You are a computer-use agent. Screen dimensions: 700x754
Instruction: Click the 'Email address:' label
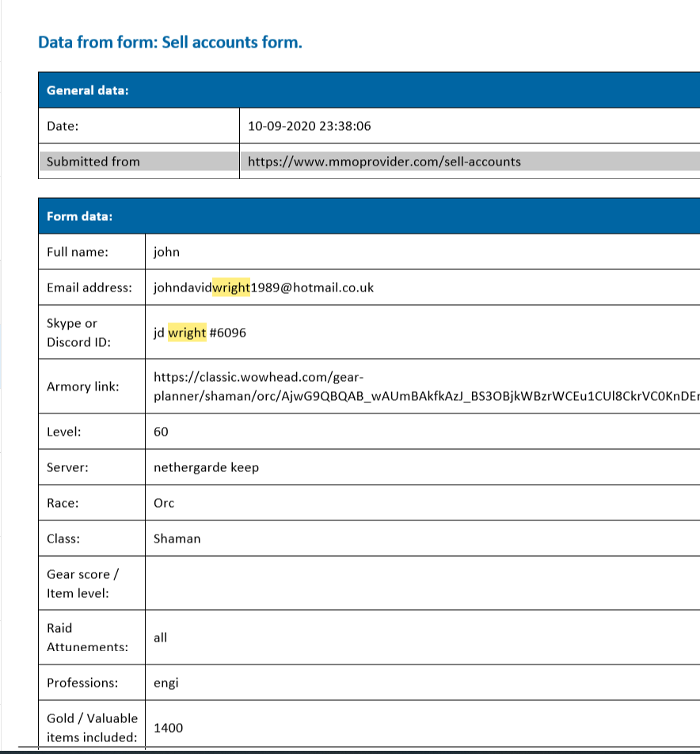(x=89, y=288)
